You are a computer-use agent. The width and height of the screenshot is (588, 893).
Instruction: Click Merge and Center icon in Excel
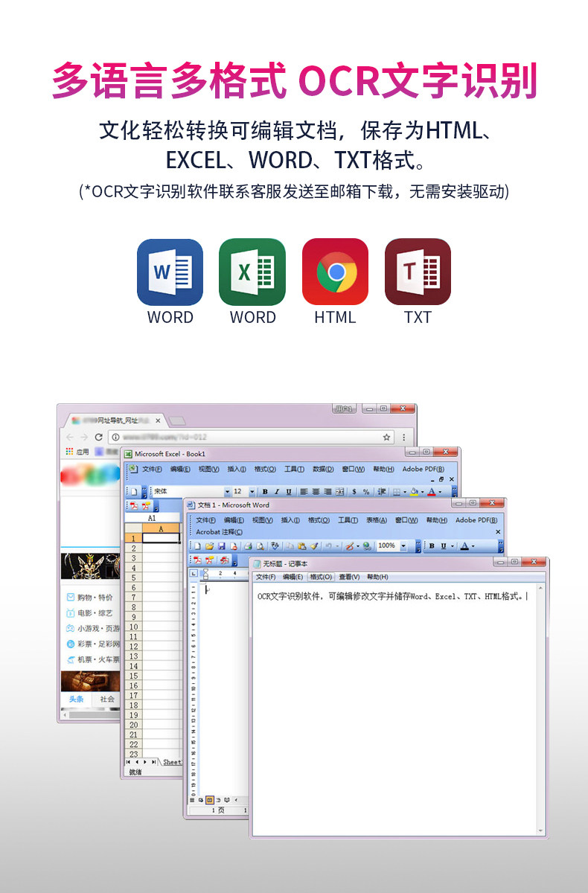[x=339, y=492]
